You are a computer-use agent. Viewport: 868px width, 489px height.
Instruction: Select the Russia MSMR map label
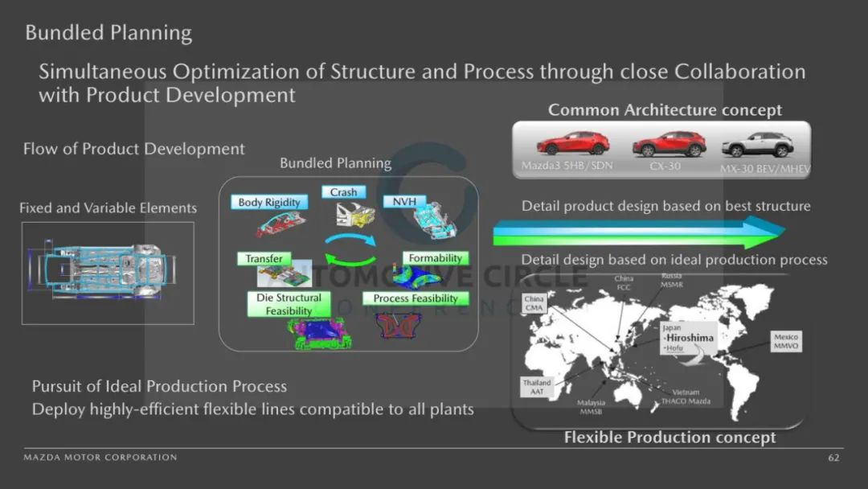pos(671,280)
